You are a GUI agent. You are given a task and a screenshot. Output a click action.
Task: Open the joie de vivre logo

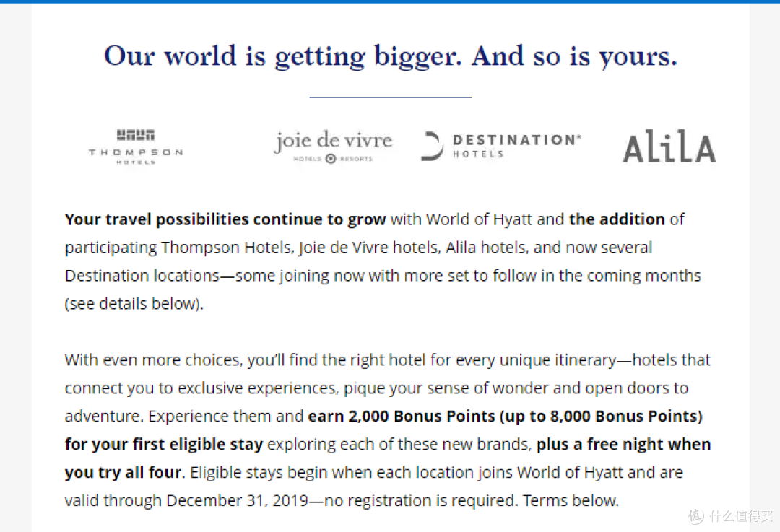click(x=333, y=146)
